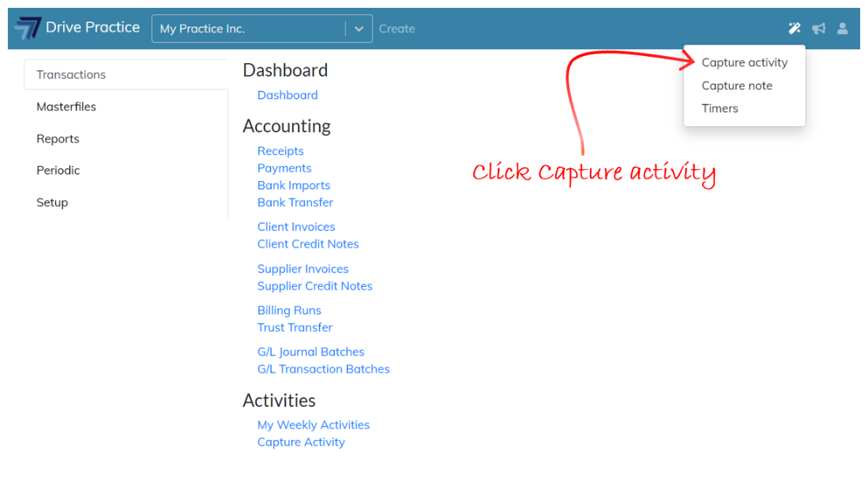Open the magic wand quick actions icon
868x482 pixels.
tap(795, 28)
